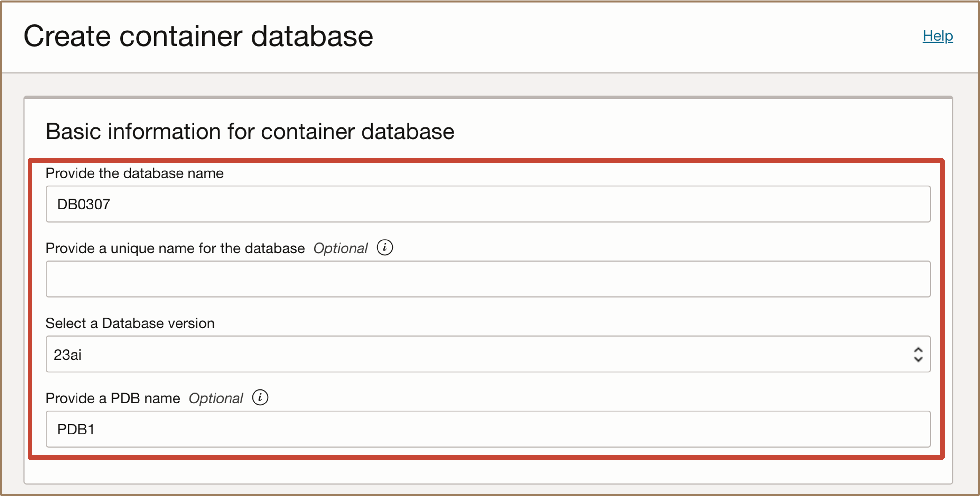The image size is (980, 496).
Task: Open the Help link
Action: click(937, 36)
